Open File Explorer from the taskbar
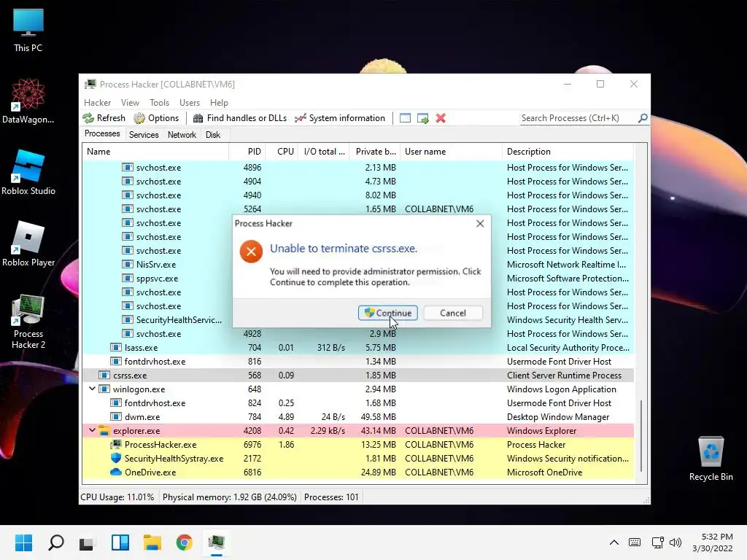The height and width of the screenshot is (560, 747). [x=152, y=542]
